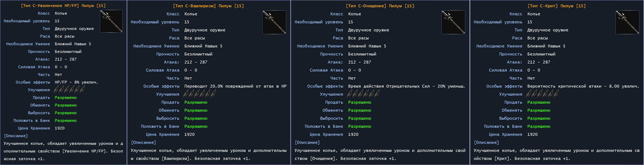Click the spear icon in the Крит Pilum tooltip
Image resolution: width=644 pixels, height=165 pixels.
[x=627, y=22]
